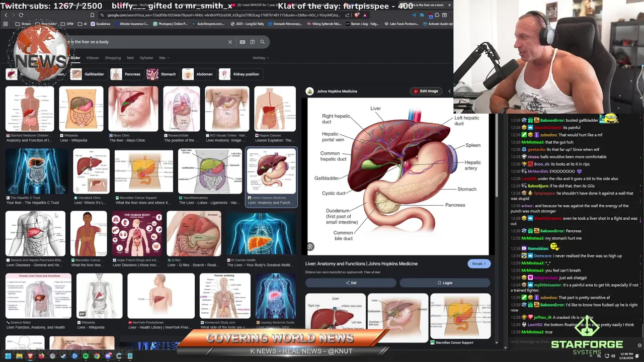Open the El Camino Health liver image
Viewport: 644px width, 362px height.
tap(261, 234)
